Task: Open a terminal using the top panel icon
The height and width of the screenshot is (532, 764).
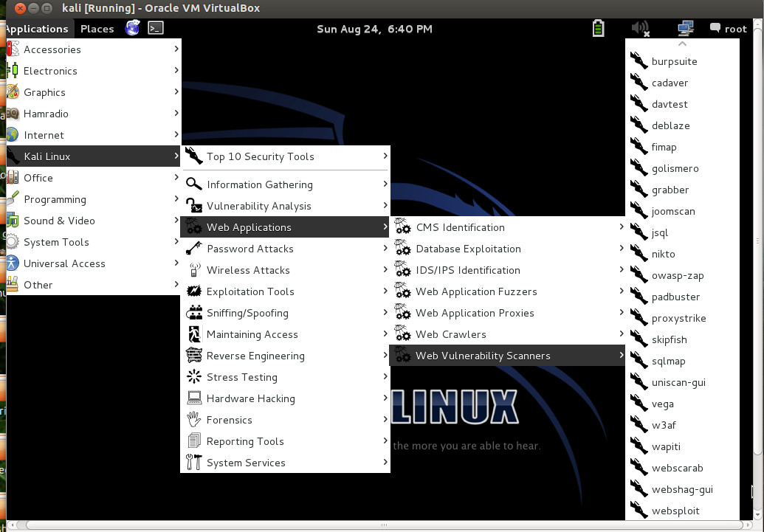Action: click(x=154, y=28)
